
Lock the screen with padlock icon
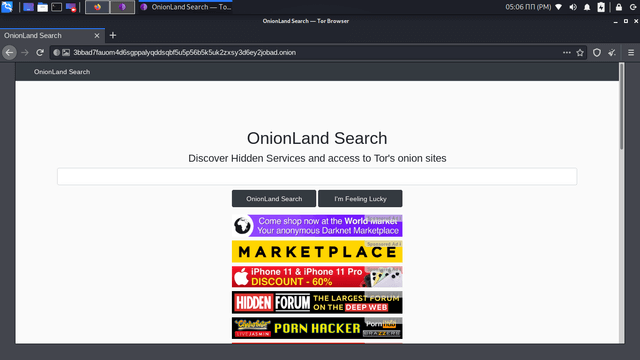coord(619,7)
